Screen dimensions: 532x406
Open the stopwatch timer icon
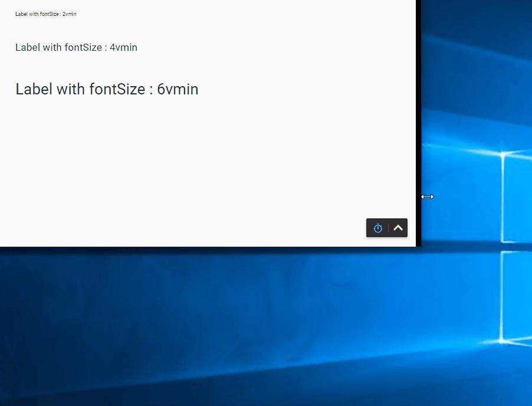377,228
